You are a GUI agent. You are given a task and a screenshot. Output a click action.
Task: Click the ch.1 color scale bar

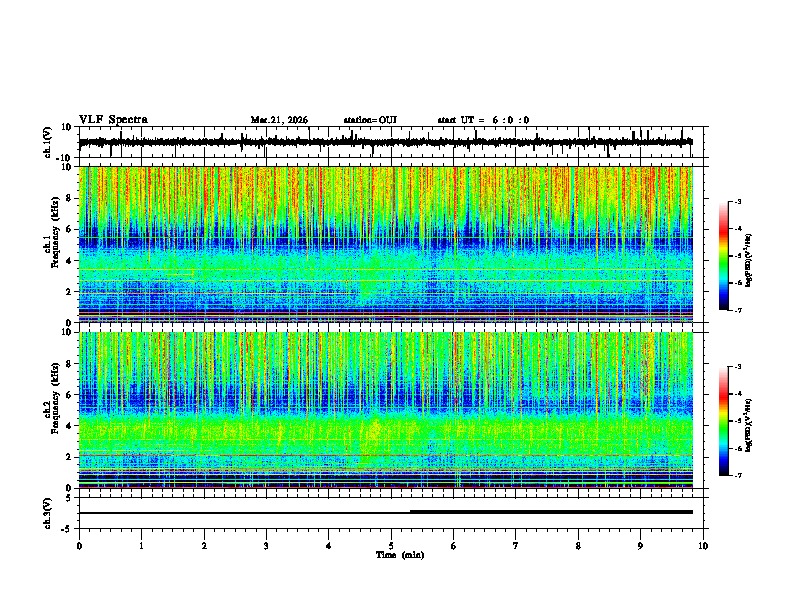click(724, 256)
